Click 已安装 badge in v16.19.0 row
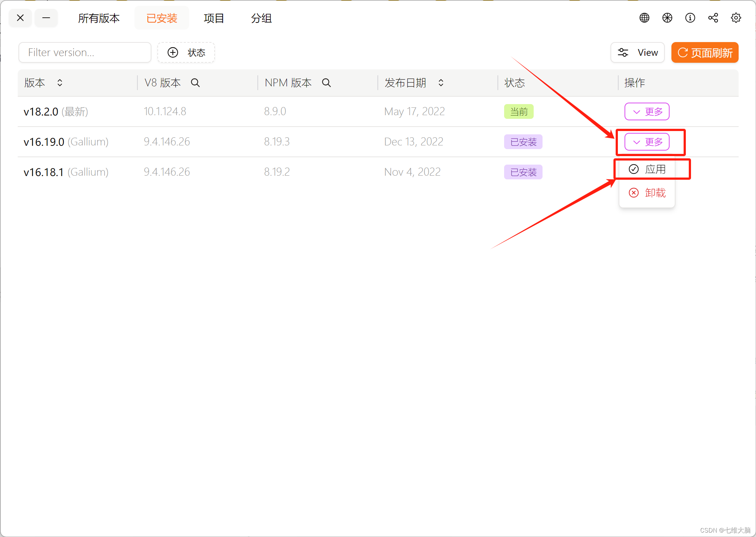 [523, 142]
